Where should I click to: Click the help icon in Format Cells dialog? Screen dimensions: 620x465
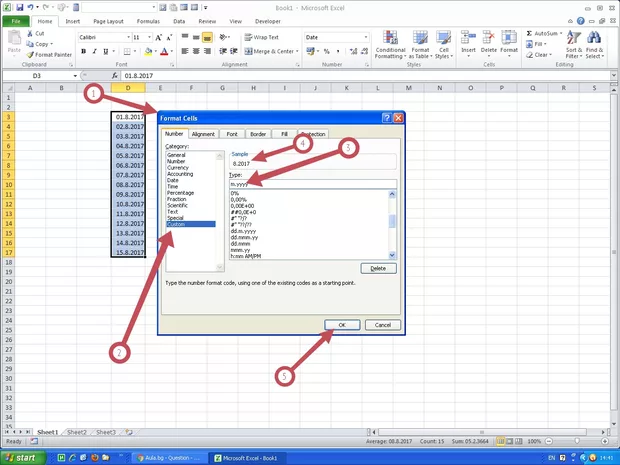click(386, 118)
